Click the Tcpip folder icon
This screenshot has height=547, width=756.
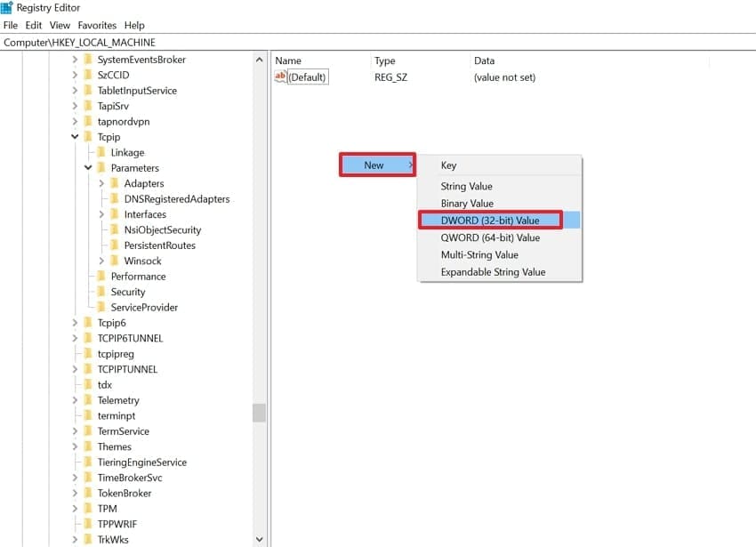tap(89, 137)
